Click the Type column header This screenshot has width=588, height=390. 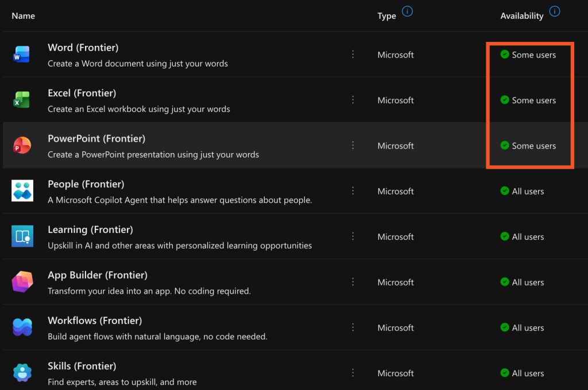[x=386, y=16]
